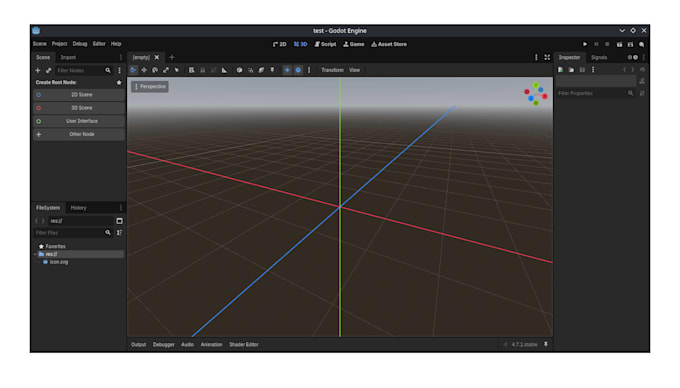Screen dimensions: 680x388
Task: Switch to the History tab
Action: (x=78, y=208)
